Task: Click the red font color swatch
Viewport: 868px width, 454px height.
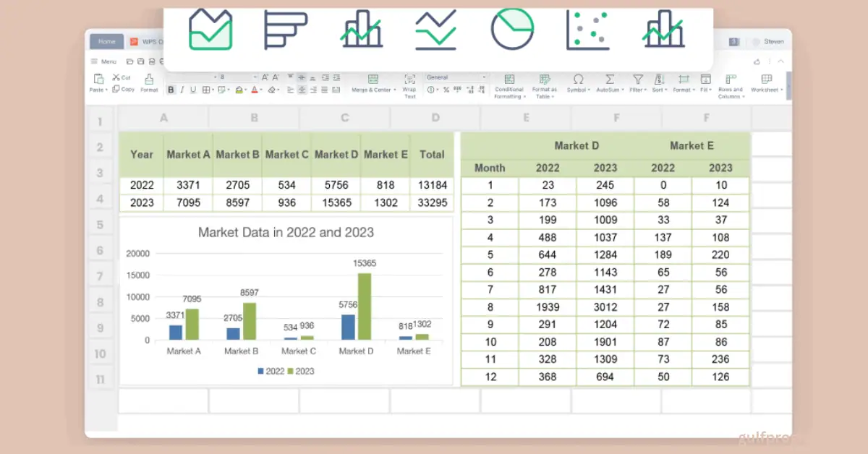Action: (255, 90)
